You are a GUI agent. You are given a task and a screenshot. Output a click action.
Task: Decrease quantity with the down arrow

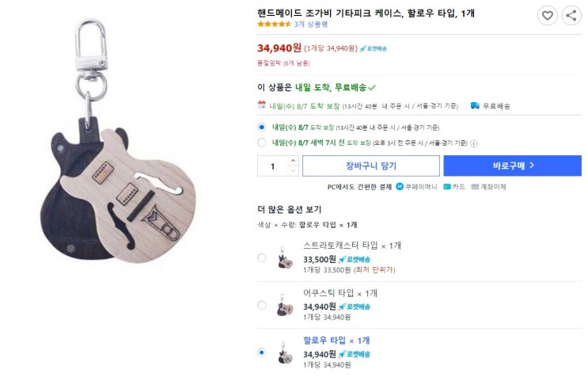pos(293,170)
